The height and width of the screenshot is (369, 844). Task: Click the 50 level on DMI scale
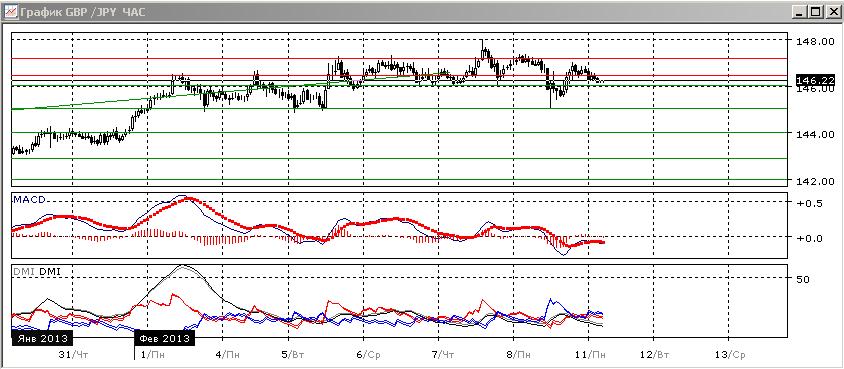pos(803,279)
